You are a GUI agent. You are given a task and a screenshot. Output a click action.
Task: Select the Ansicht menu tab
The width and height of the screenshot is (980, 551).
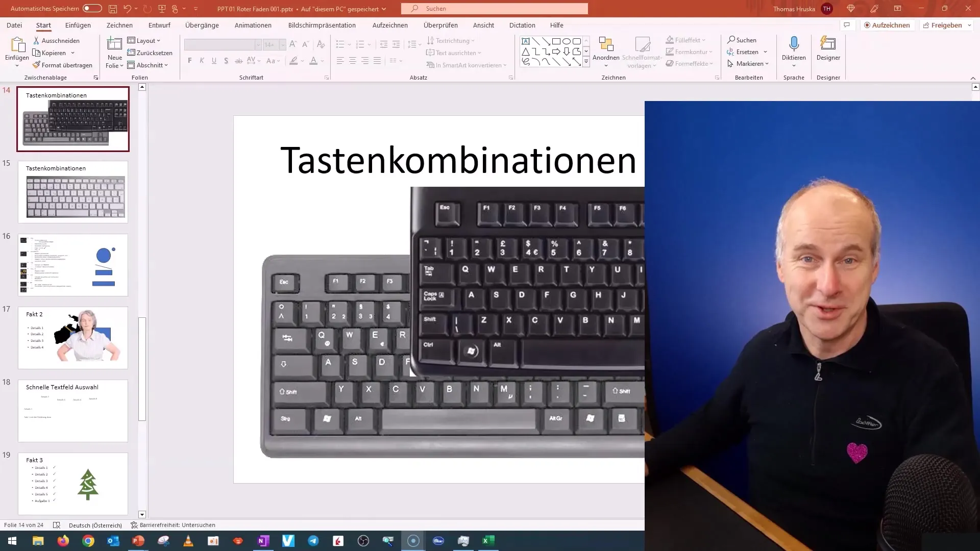[x=482, y=25]
